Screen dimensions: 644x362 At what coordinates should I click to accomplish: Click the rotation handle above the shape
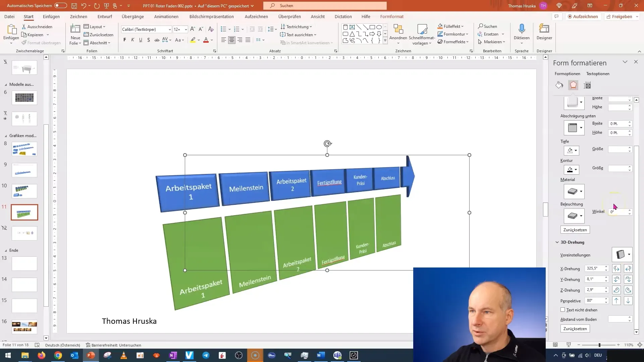coord(328,144)
